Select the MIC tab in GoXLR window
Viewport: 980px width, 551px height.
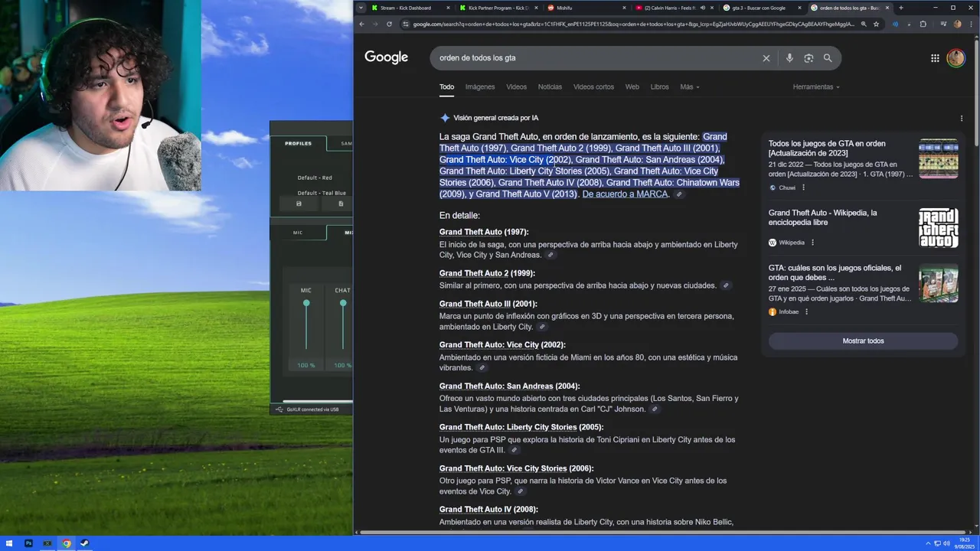click(x=298, y=233)
